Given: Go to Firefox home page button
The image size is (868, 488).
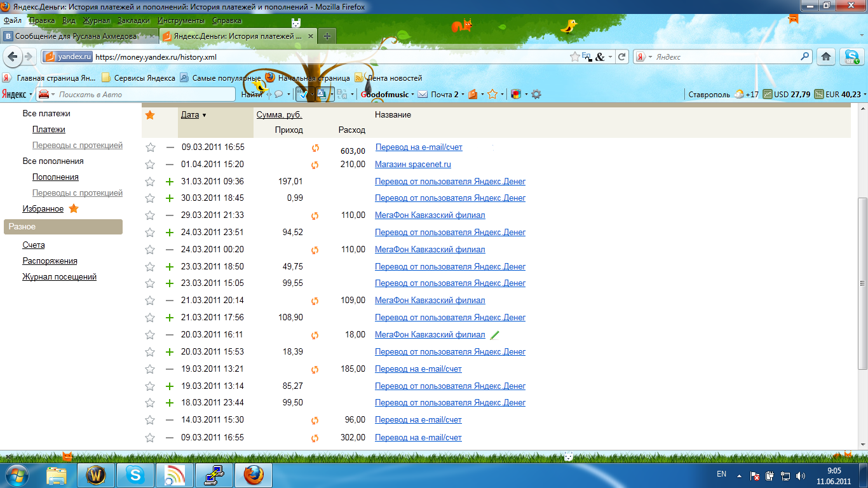Looking at the screenshot, I should (x=826, y=57).
